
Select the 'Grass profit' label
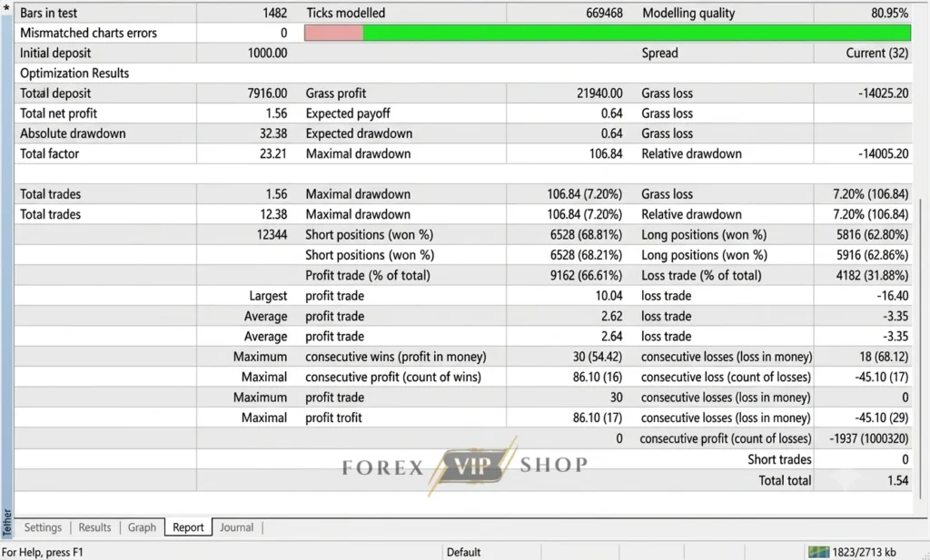click(336, 93)
